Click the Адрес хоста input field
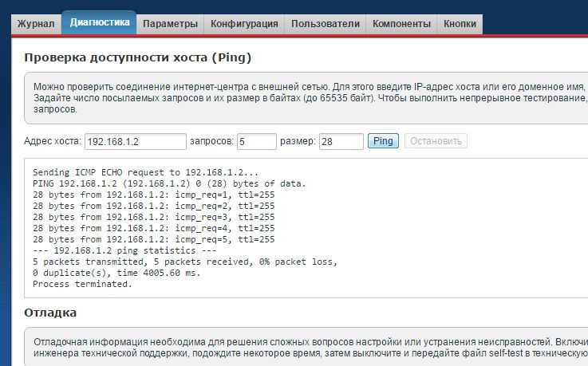This screenshot has width=588, height=366. (x=136, y=142)
